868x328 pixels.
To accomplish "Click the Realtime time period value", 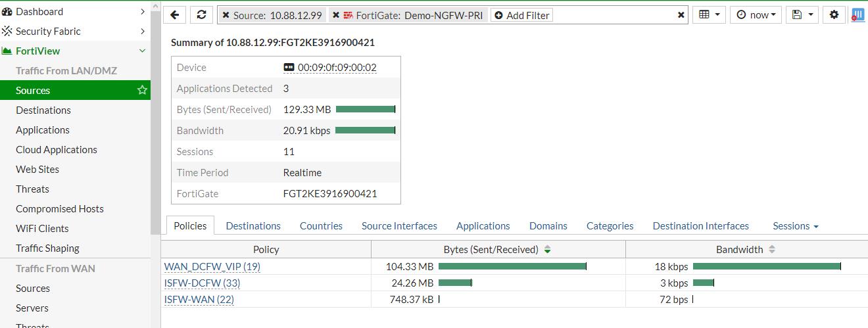I will coord(302,172).
